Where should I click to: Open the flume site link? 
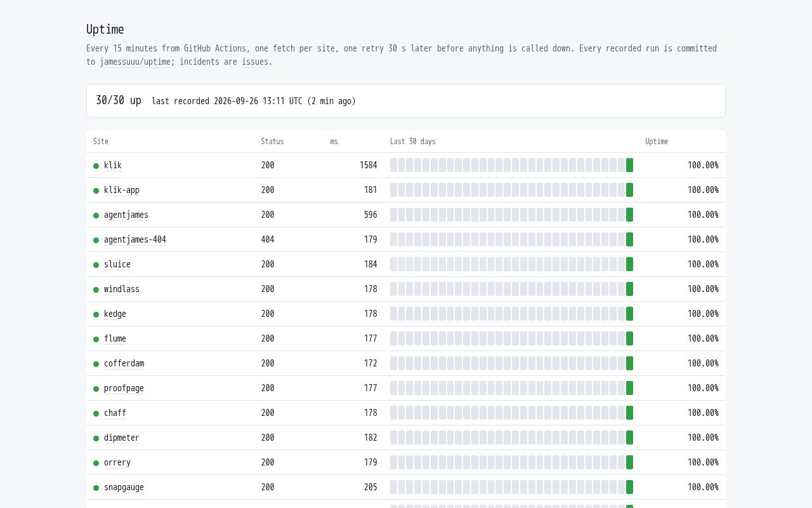click(115, 338)
